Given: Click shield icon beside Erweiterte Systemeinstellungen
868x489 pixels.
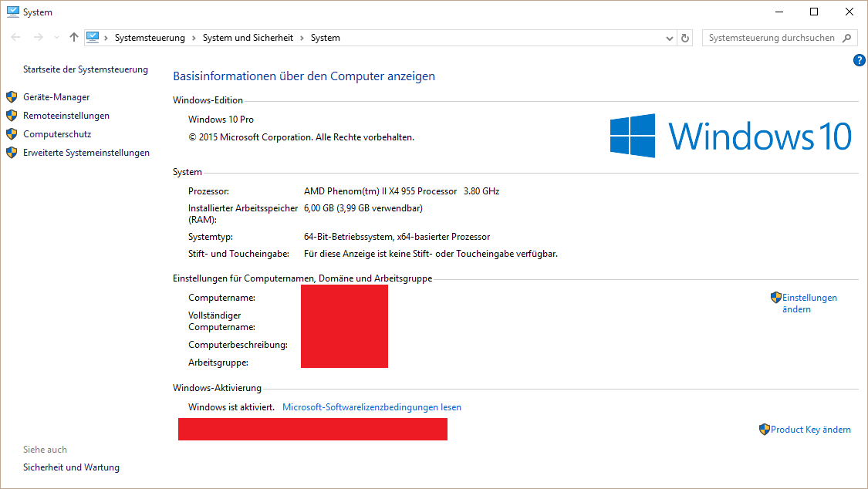Looking at the screenshot, I should [12, 153].
